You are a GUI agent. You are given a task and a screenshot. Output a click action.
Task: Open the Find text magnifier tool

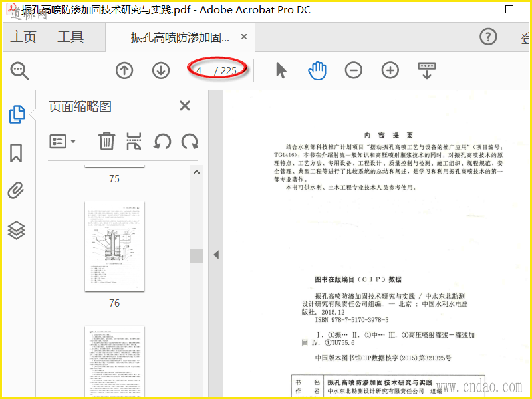[x=20, y=71]
